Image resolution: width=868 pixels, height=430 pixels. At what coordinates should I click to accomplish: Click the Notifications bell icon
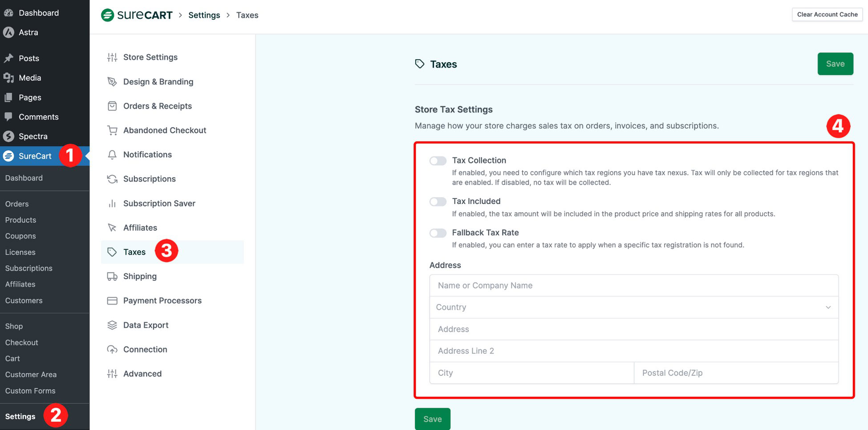coord(112,154)
